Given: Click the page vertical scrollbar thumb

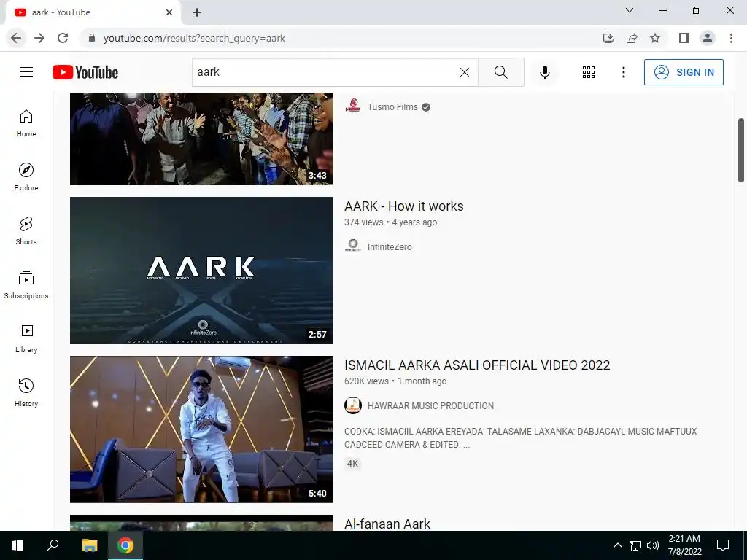Looking at the screenshot, I should tap(741, 150).
